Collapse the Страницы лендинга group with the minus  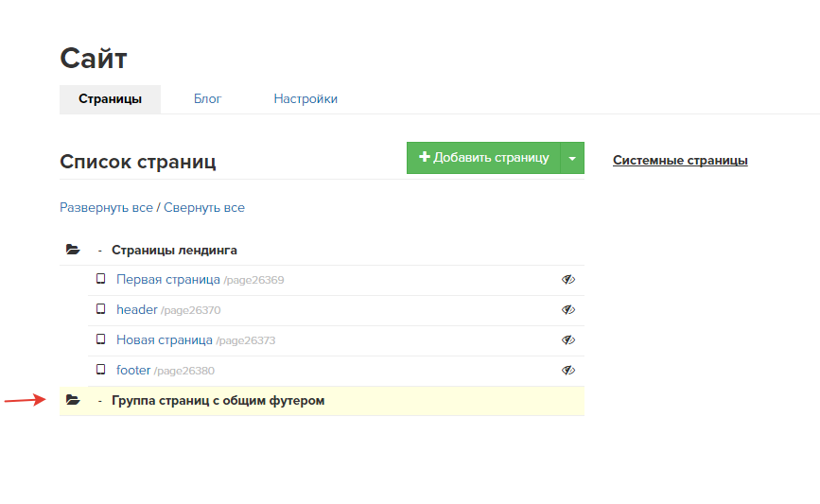pos(99,252)
